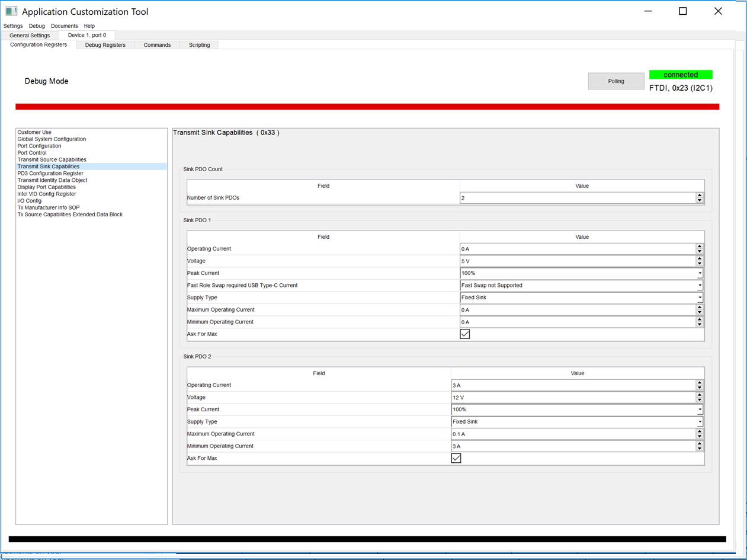Increase Sink PDO 2 Operating Current
747x560 pixels.
click(700, 382)
